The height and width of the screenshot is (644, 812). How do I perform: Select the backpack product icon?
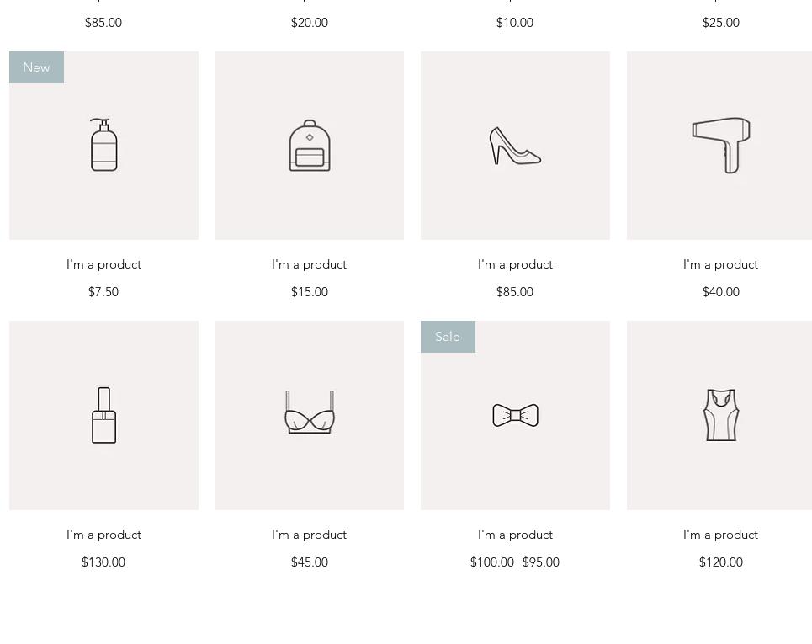coord(310,146)
